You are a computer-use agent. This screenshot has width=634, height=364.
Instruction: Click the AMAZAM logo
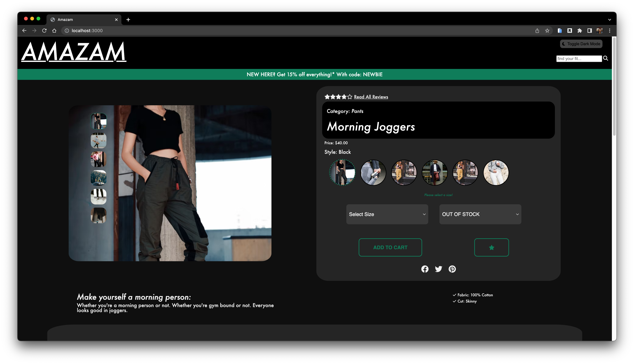coord(74,52)
